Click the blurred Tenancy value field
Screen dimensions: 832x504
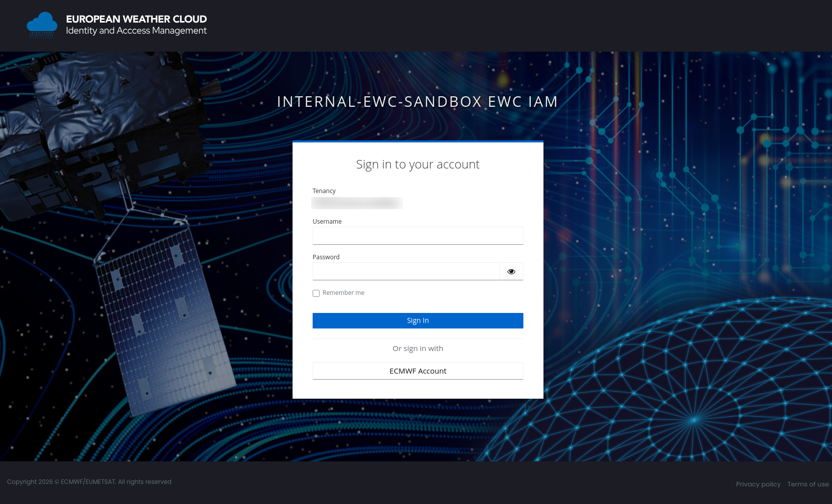click(357, 203)
